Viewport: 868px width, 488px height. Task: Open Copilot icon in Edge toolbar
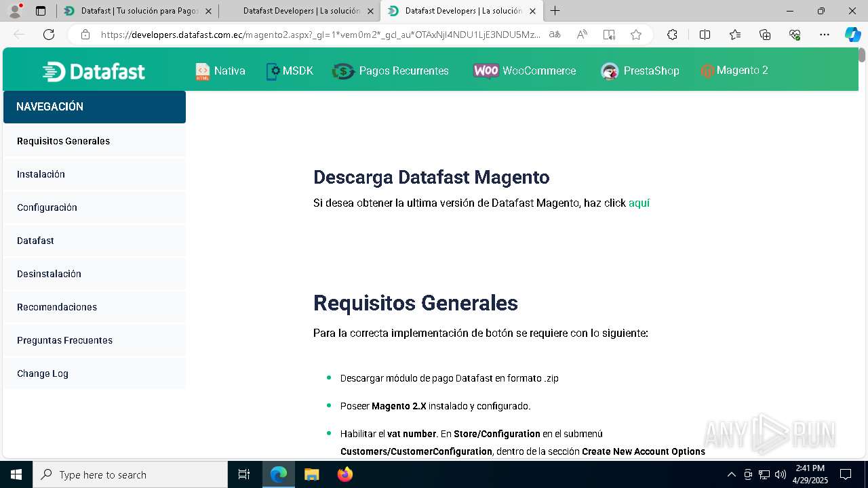tap(852, 35)
